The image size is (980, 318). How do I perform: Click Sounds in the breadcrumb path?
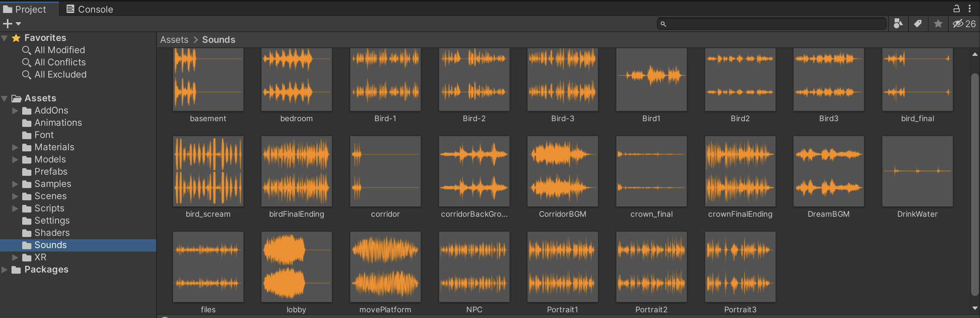(219, 40)
